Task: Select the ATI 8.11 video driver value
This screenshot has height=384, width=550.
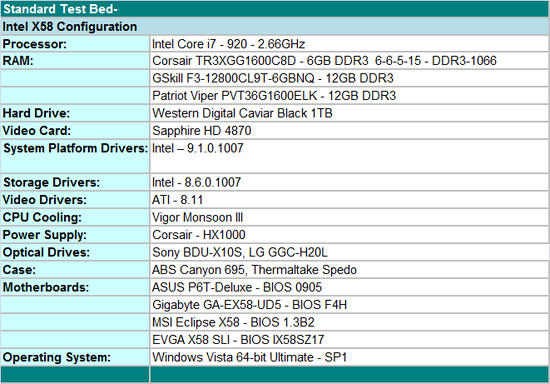Action: 177,200
